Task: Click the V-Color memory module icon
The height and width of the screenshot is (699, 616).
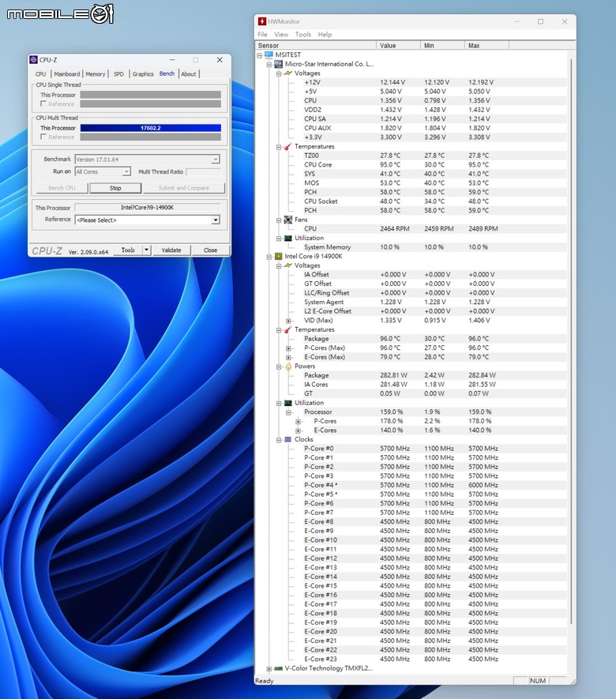Action: click(279, 668)
